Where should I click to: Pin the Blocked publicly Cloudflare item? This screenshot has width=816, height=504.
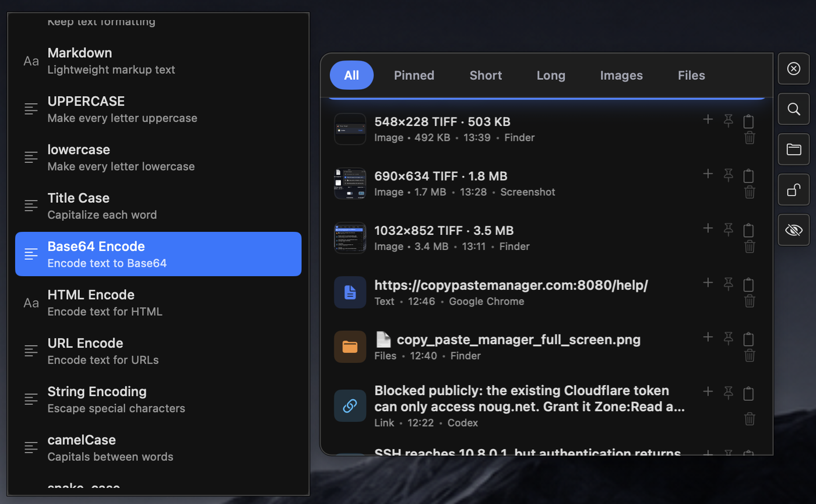pyautogui.click(x=728, y=393)
